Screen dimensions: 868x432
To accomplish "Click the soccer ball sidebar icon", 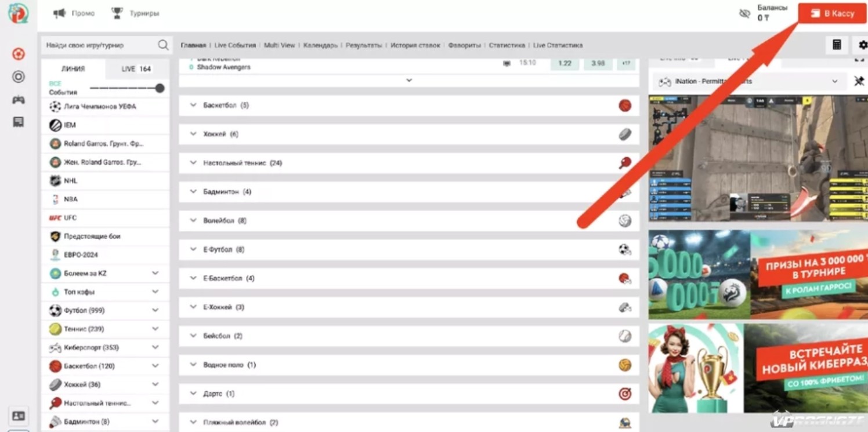I will tap(19, 55).
